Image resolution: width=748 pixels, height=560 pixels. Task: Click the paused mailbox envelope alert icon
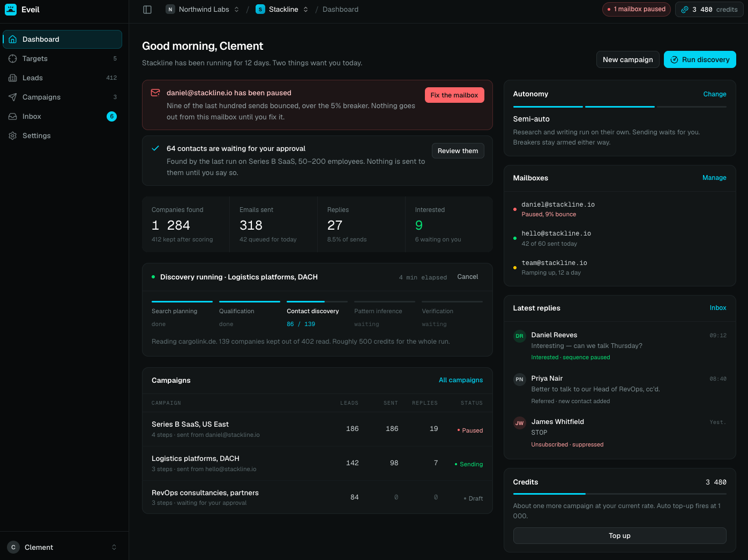(x=155, y=93)
